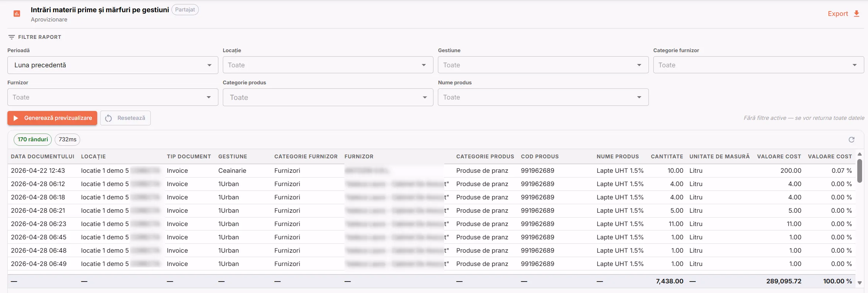Expand the Categorie furnizor dropdown
Image resolution: width=868 pixels, height=293 pixels.
758,65
